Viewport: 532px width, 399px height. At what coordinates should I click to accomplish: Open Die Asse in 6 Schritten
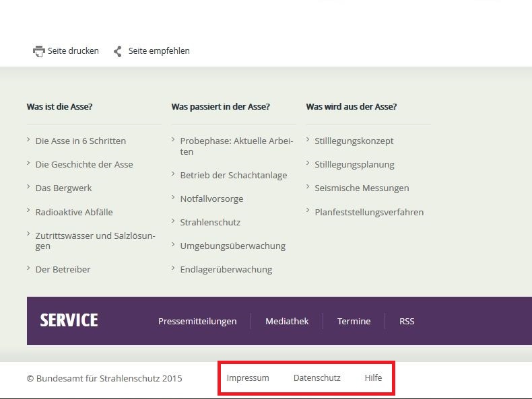tap(81, 141)
